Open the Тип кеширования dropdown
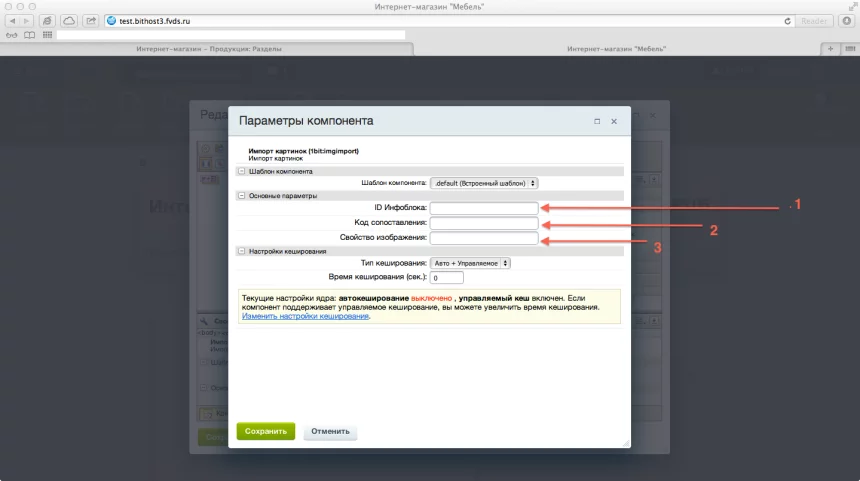The height and width of the screenshot is (481, 860). coord(470,263)
